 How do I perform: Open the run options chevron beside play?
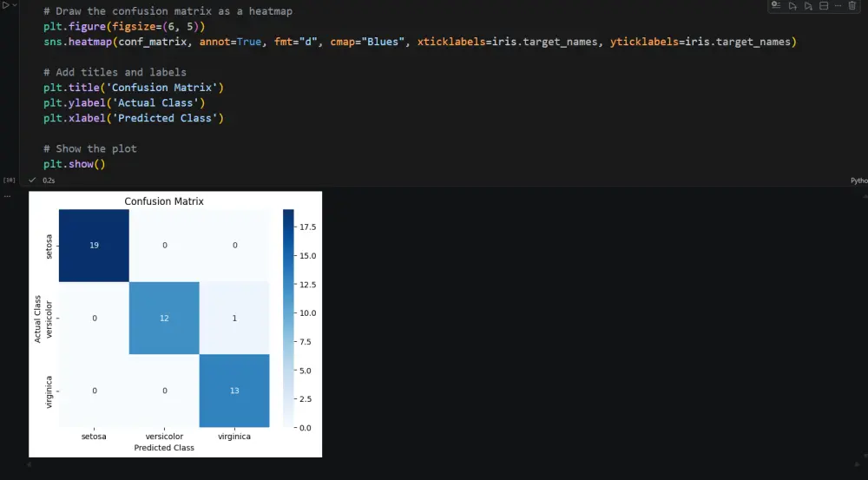point(15,5)
